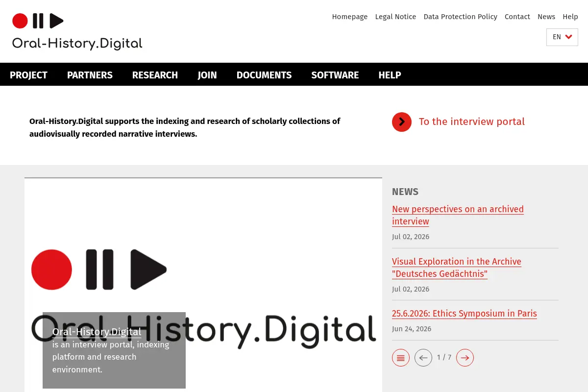Open the RESEARCH menu

coord(155,75)
